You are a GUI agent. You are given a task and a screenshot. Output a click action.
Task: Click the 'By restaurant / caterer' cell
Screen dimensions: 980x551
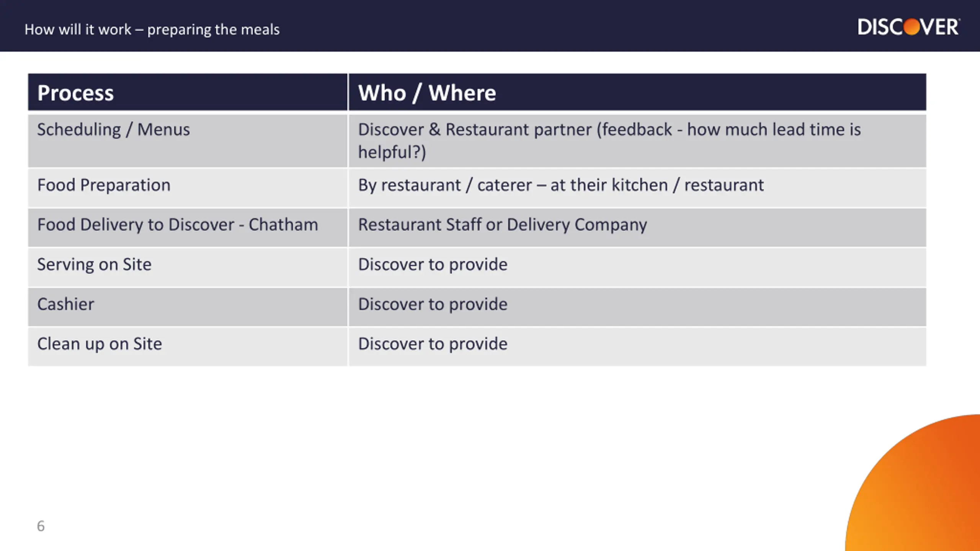pos(637,188)
